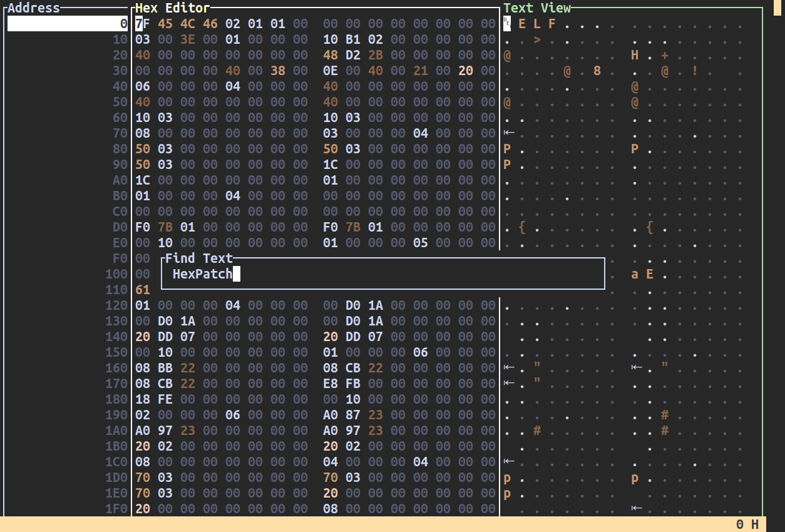Focus the Text View panel title
Viewport: 785px width, 532px height.
click(x=537, y=8)
